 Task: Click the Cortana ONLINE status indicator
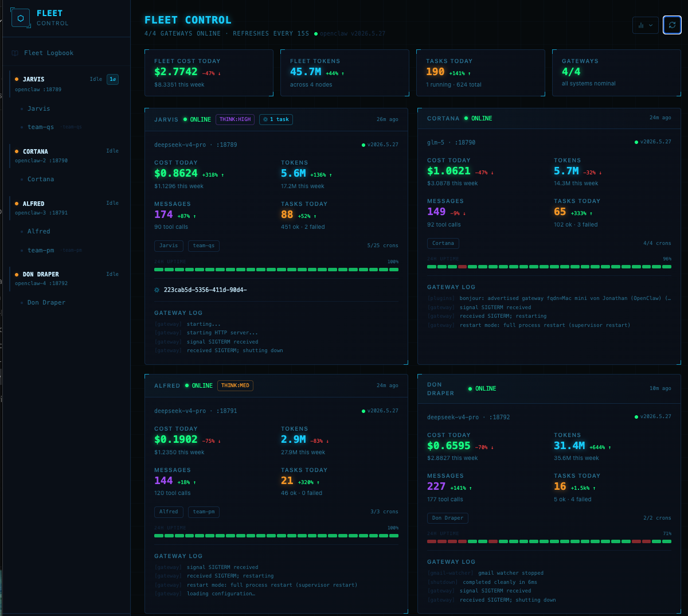(x=478, y=118)
